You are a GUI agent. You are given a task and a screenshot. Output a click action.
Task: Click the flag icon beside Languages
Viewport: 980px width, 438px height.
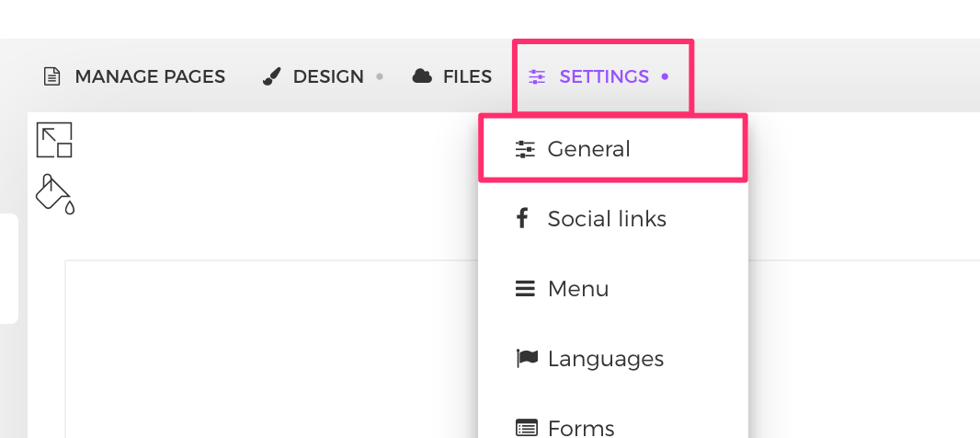click(x=525, y=359)
